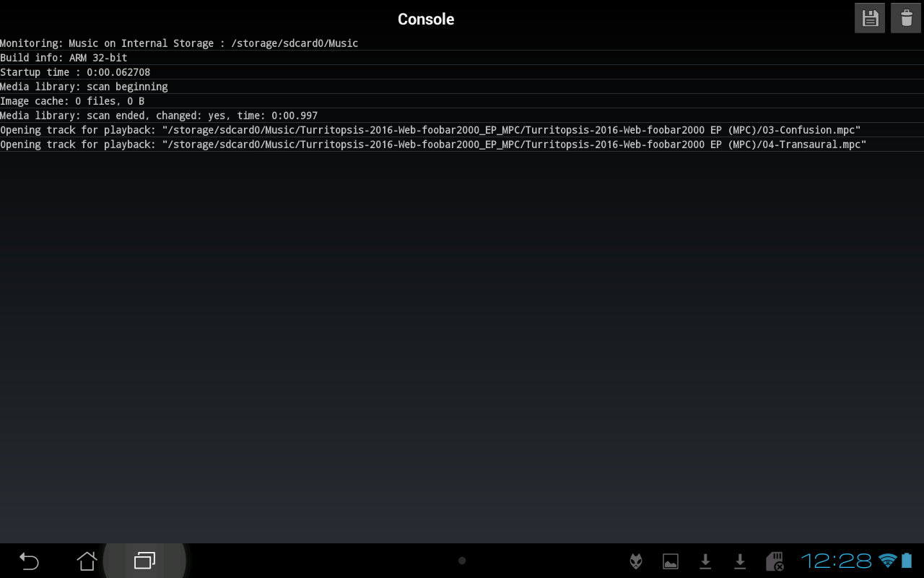This screenshot has width=924, height=578.
Task: Open the second download complete notification icon
Action: (x=739, y=561)
